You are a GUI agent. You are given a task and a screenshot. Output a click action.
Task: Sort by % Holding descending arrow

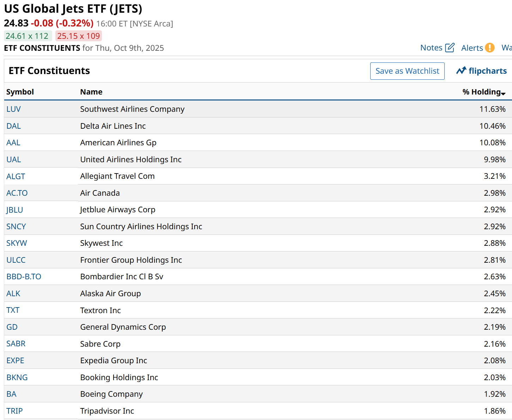pos(503,93)
